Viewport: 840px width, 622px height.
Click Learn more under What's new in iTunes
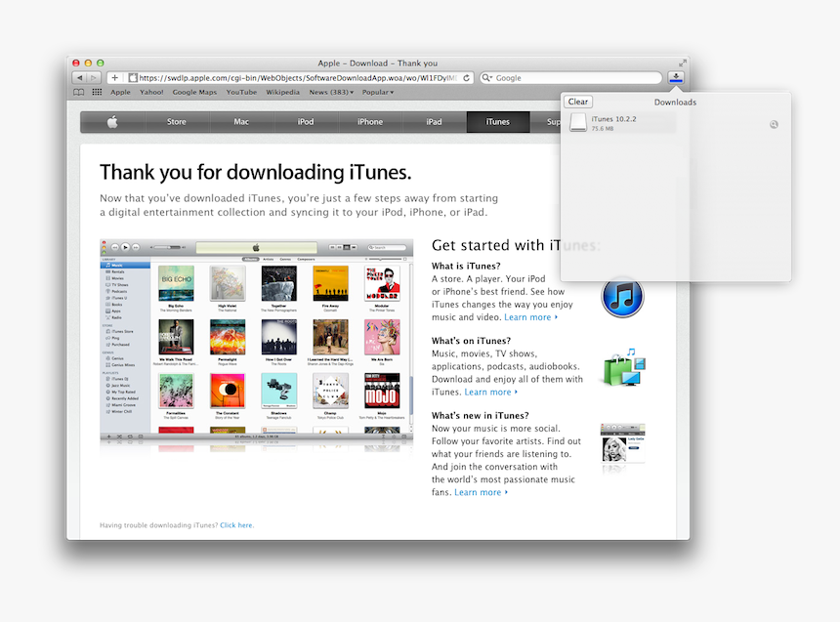coord(481,492)
